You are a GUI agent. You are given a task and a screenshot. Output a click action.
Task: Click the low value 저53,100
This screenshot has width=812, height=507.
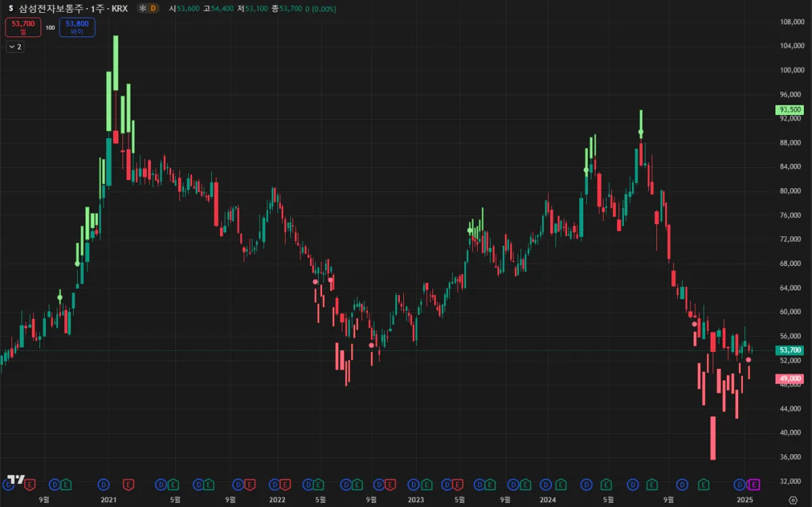click(252, 9)
